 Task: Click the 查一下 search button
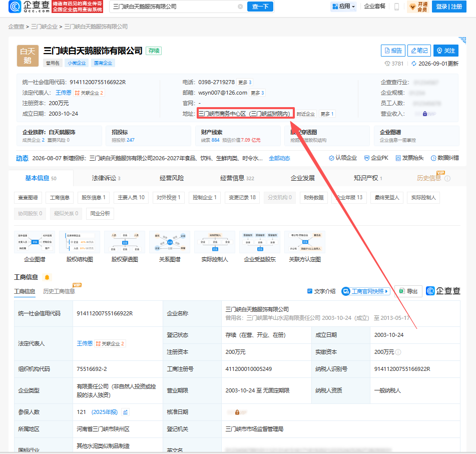(x=260, y=7)
